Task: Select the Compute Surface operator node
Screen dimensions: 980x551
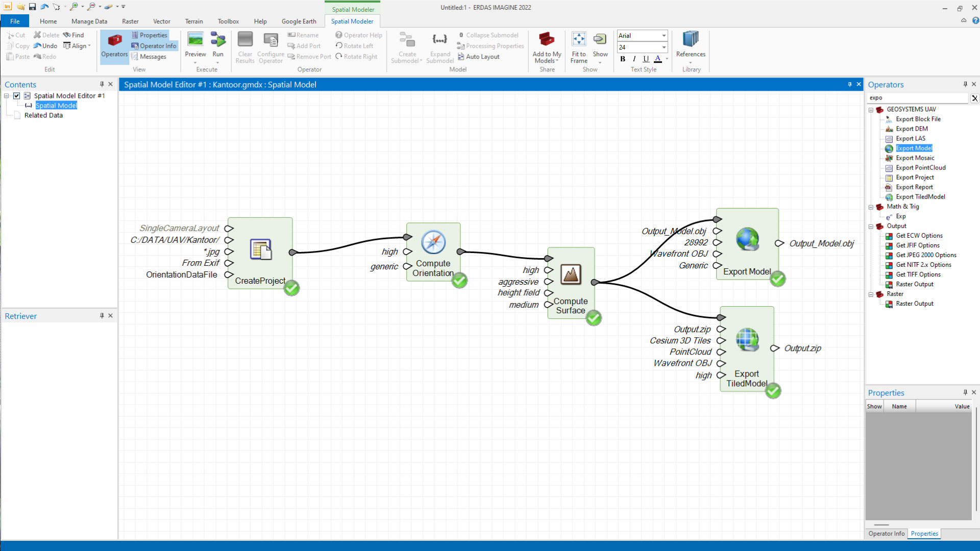Action: tap(571, 283)
